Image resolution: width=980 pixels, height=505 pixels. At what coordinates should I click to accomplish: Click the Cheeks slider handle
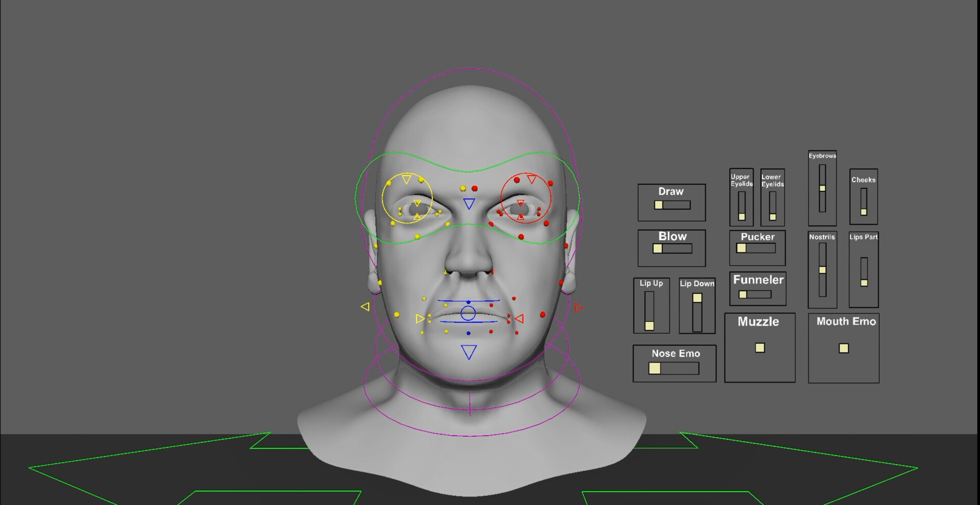863,211
